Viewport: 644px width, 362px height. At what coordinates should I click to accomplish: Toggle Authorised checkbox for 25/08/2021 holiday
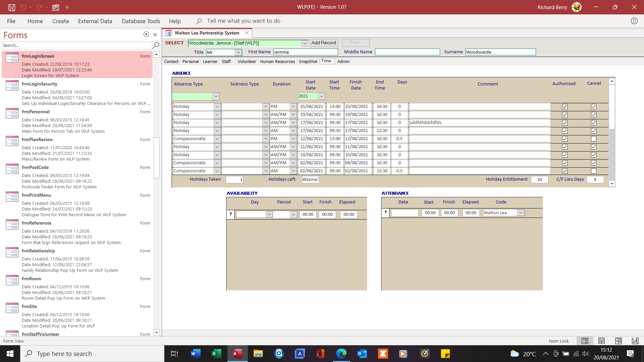pos(565,107)
